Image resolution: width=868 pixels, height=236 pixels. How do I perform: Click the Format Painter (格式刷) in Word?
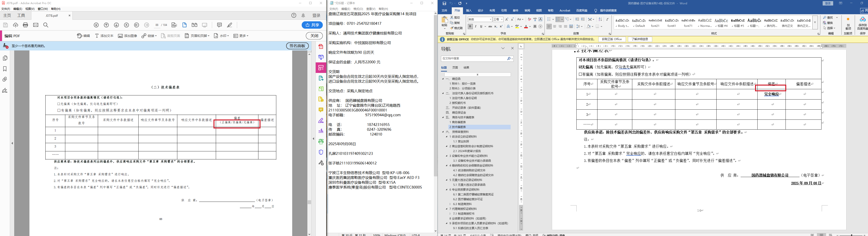[x=456, y=28]
